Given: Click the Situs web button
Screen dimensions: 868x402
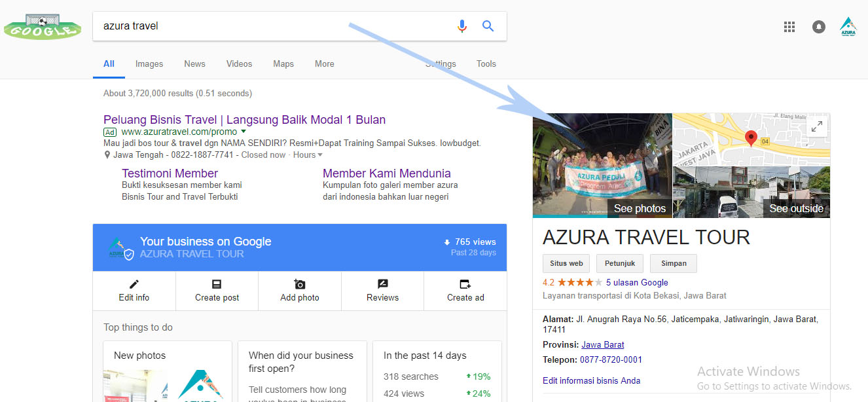Looking at the screenshot, I should (566, 263).
